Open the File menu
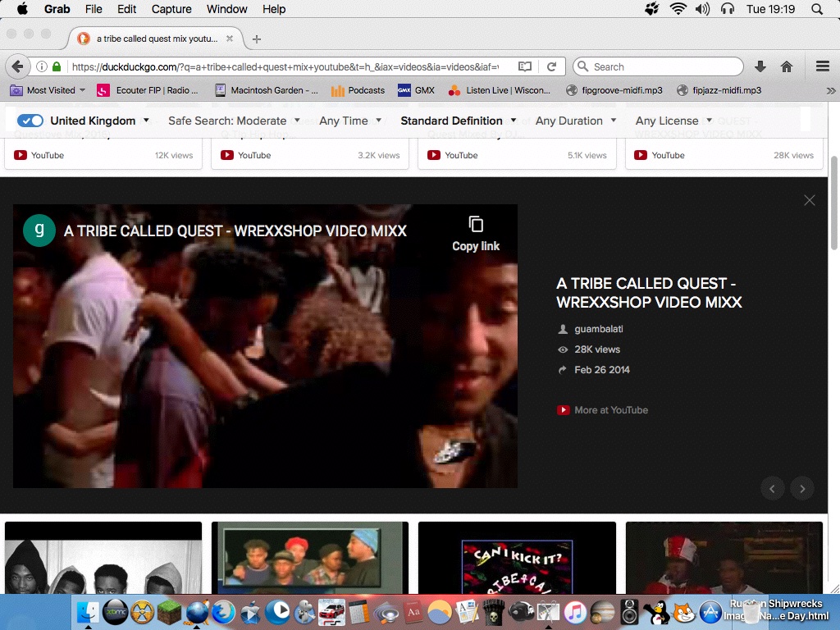The image size is (840, 630). coord(94,9)
